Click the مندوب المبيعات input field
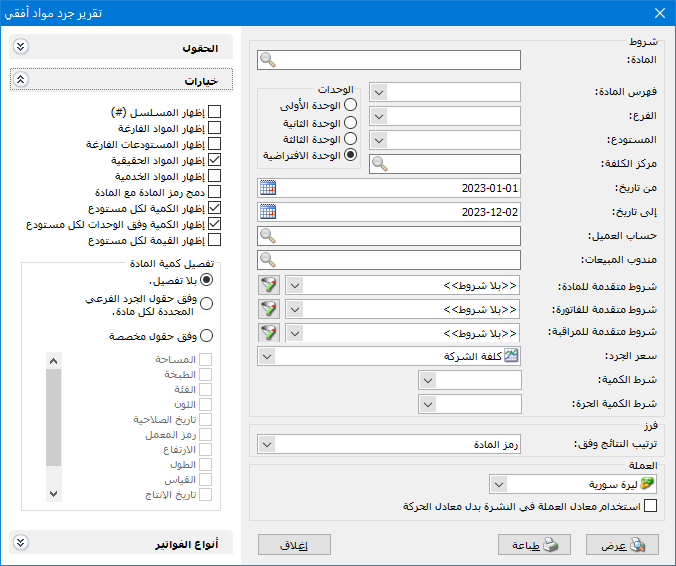This screenshot has height=566, width=676. (389, 260)
